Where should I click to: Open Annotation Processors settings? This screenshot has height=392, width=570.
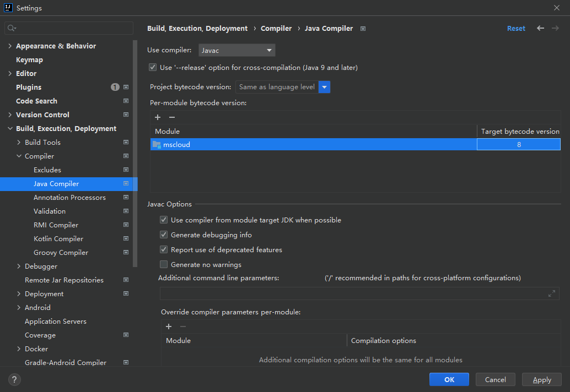pyautogui.click(x=69, y=198)
